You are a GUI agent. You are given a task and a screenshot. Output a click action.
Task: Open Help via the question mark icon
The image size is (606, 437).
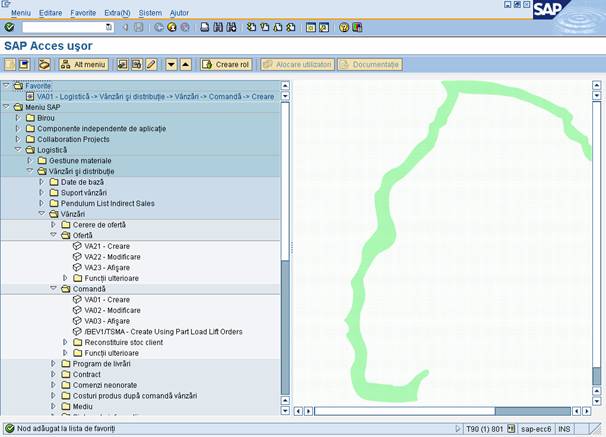click(344, 27)
